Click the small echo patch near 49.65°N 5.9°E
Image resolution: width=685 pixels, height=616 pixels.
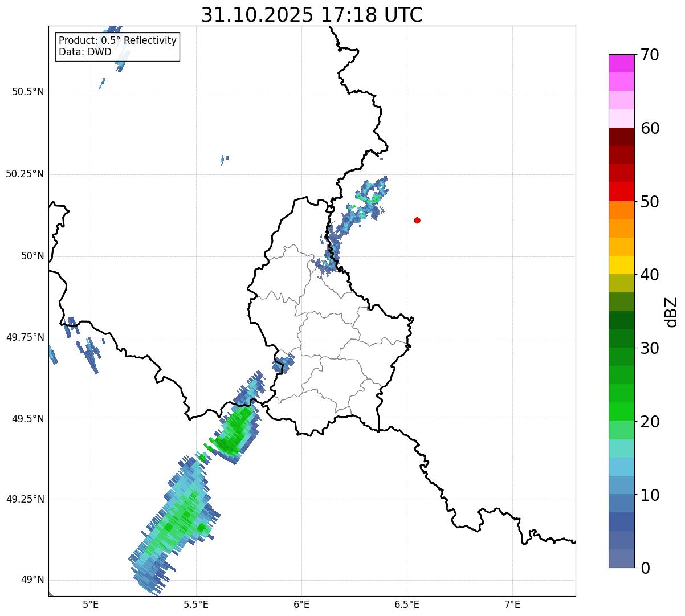(283, 362)
